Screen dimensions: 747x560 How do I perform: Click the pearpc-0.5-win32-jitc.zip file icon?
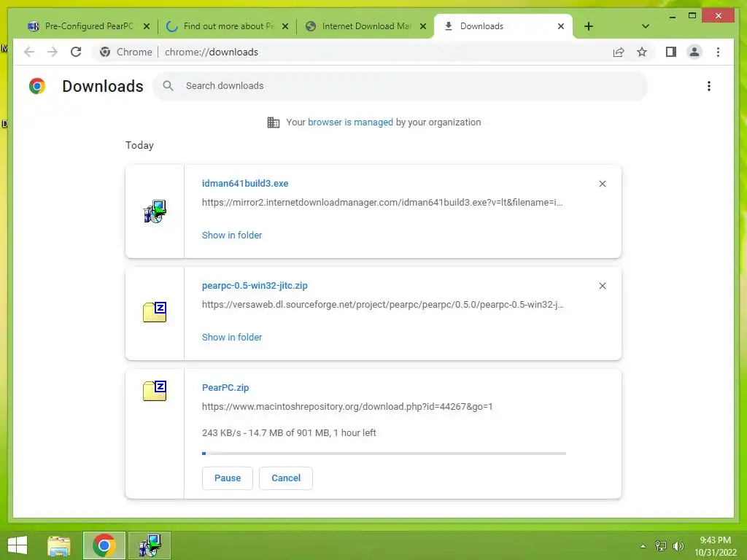(155, 312)
